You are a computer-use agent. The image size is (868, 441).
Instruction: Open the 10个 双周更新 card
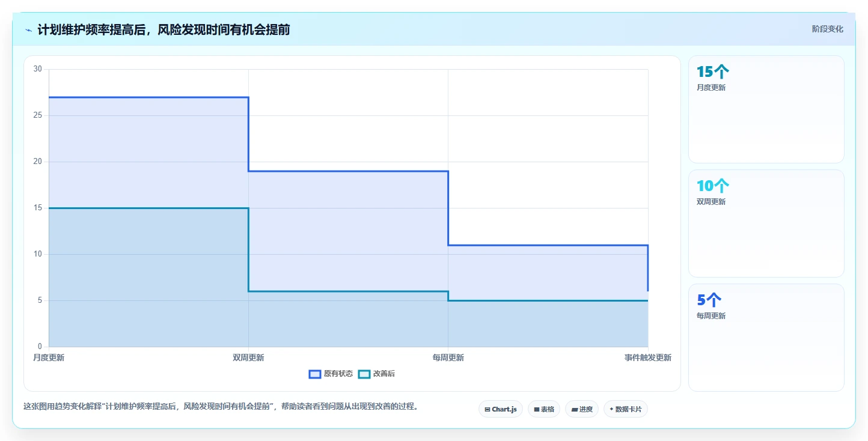[766, 224]
